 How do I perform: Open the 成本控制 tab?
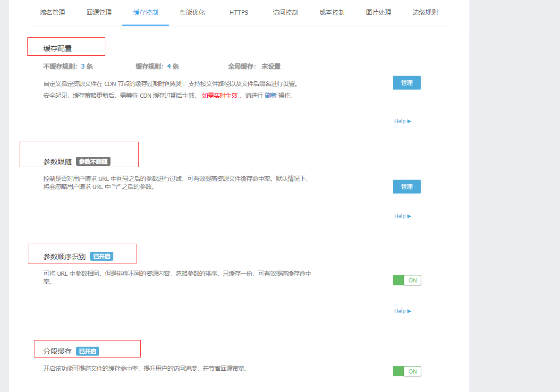click(332, 13)
